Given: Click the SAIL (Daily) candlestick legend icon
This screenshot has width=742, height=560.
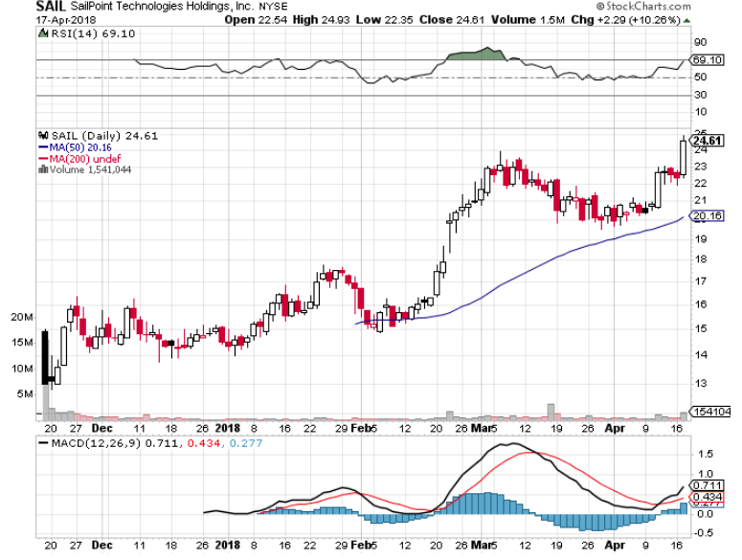Looking at the screenshot, I should coord(40,135).
